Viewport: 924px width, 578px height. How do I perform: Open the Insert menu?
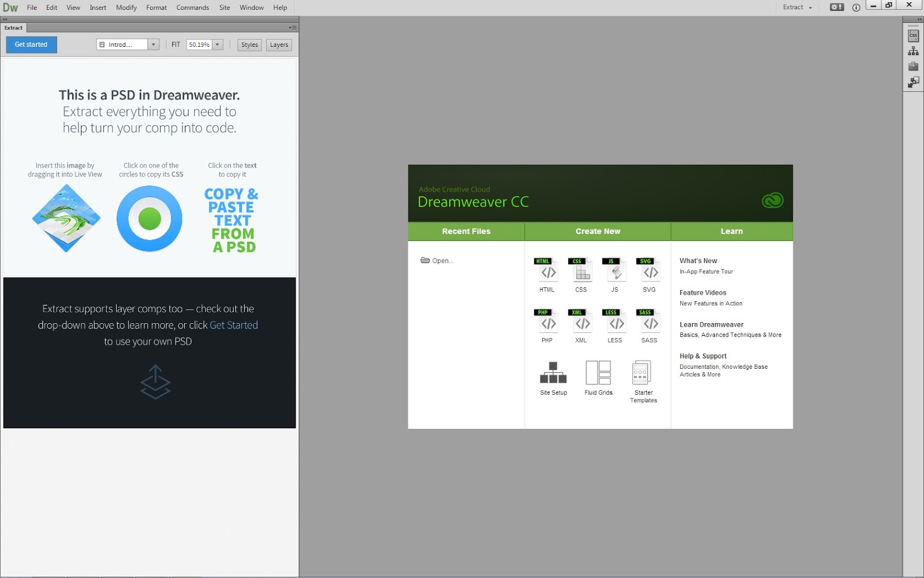point(98,8)
